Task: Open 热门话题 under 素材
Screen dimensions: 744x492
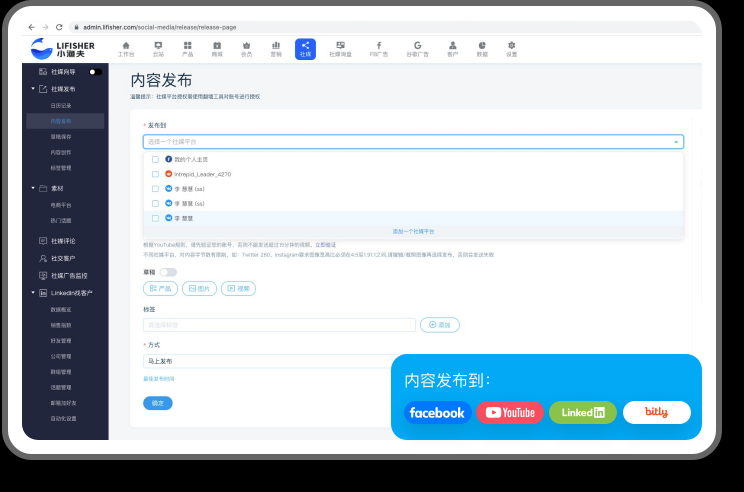Action: point(61,221)
